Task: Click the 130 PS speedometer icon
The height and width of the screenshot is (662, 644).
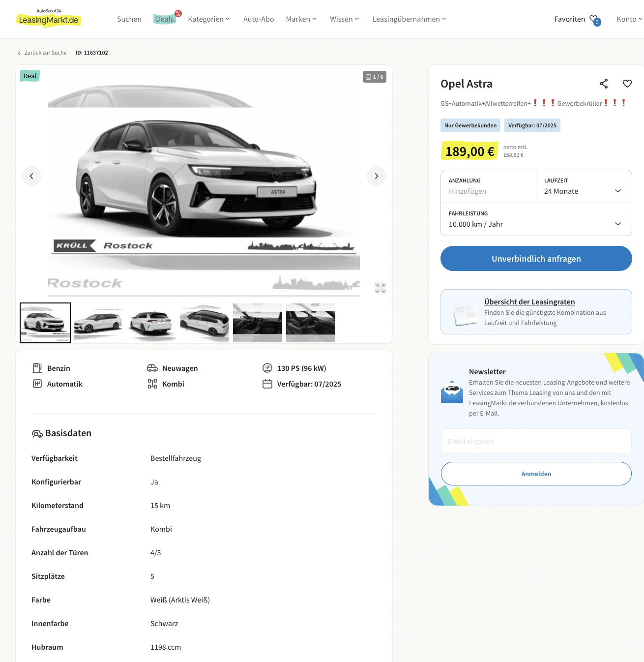Action: [x=267, y=368]
